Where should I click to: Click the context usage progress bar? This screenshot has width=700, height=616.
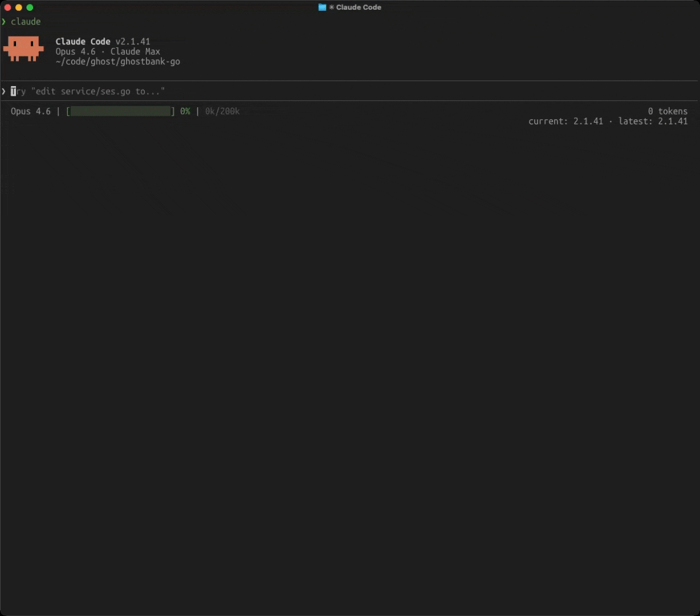click(120, 111)
